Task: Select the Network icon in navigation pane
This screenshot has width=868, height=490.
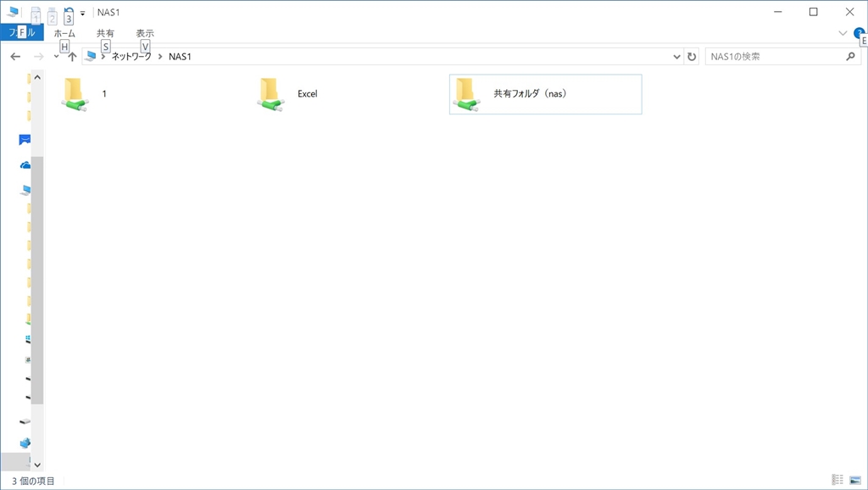Action: coord(25,443)
